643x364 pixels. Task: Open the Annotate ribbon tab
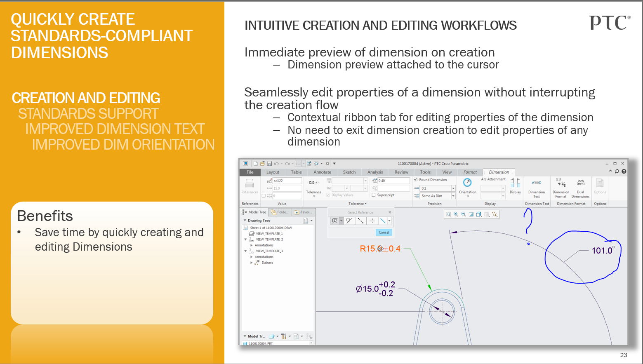point(322,172)
